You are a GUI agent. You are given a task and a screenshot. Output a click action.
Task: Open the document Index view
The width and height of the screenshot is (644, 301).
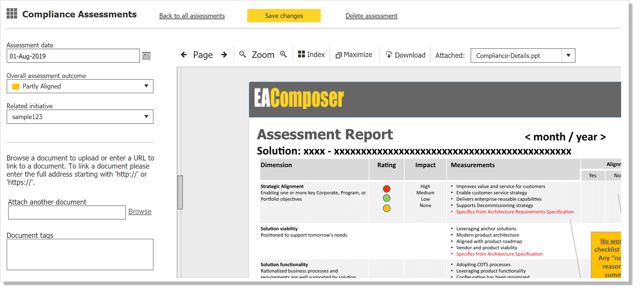click(311, 54)
